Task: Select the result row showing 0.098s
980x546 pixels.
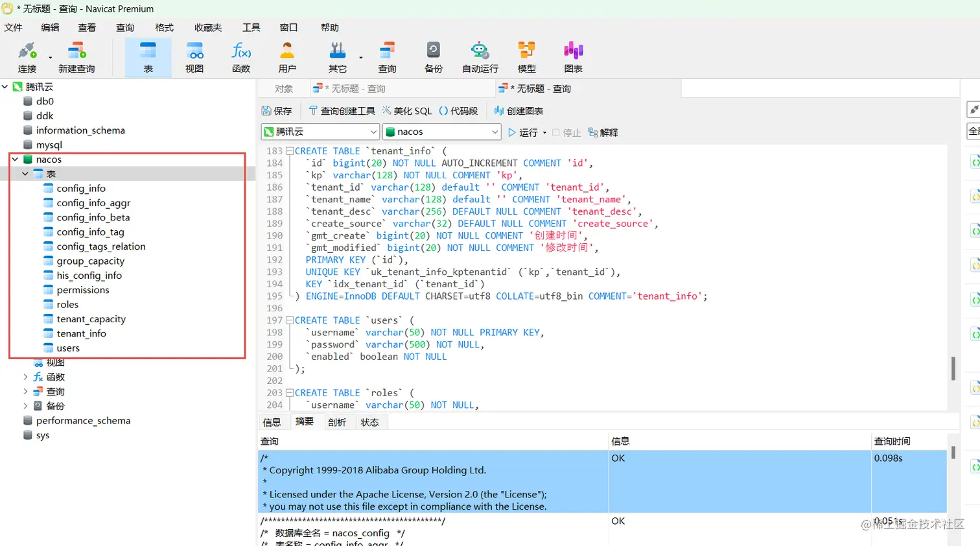Action: 602,482
